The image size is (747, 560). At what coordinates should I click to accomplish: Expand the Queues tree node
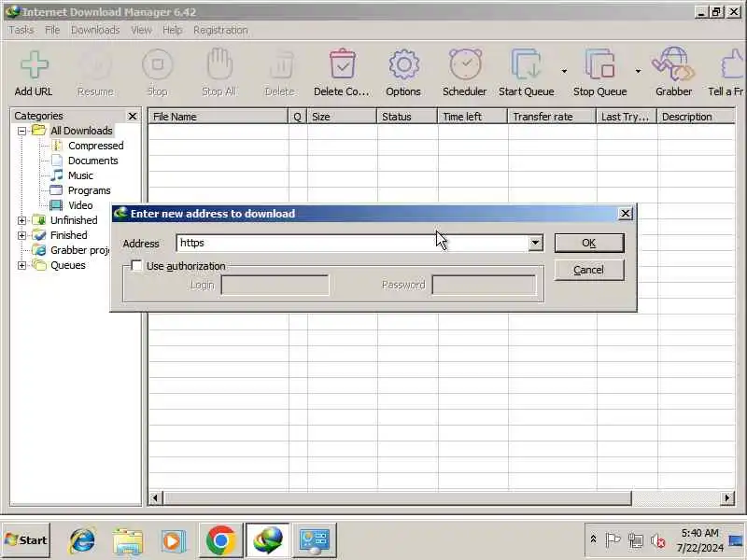tap(21, 265)
